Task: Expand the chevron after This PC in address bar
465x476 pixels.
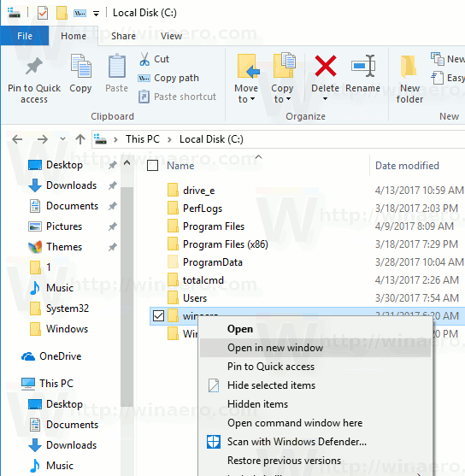Action: point(169,139)
